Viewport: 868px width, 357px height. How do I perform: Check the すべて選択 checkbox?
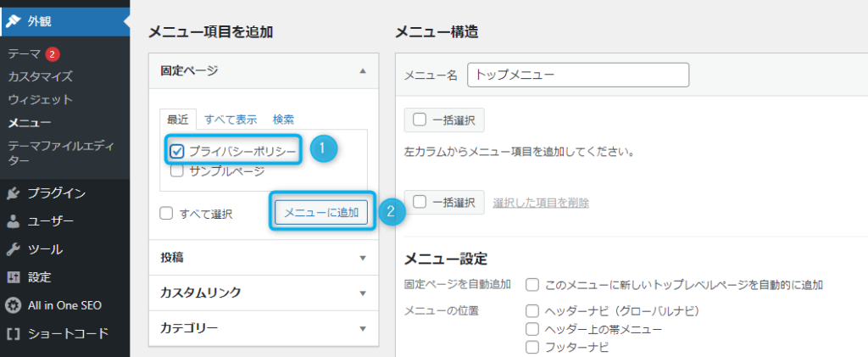click(x=166, y=214)
